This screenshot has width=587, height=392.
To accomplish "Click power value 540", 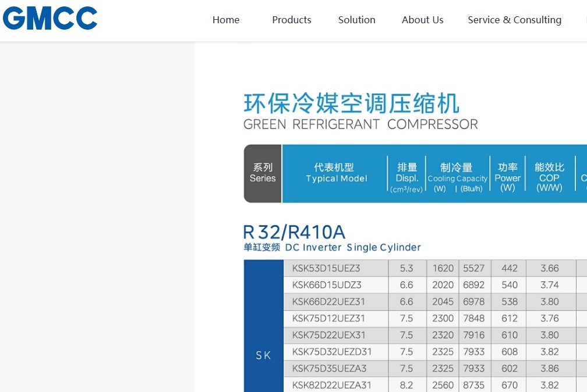I will point(510,285).
